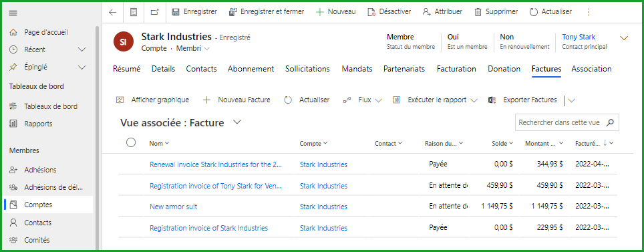Click Enregistrer et fermer

pos(266,11)
